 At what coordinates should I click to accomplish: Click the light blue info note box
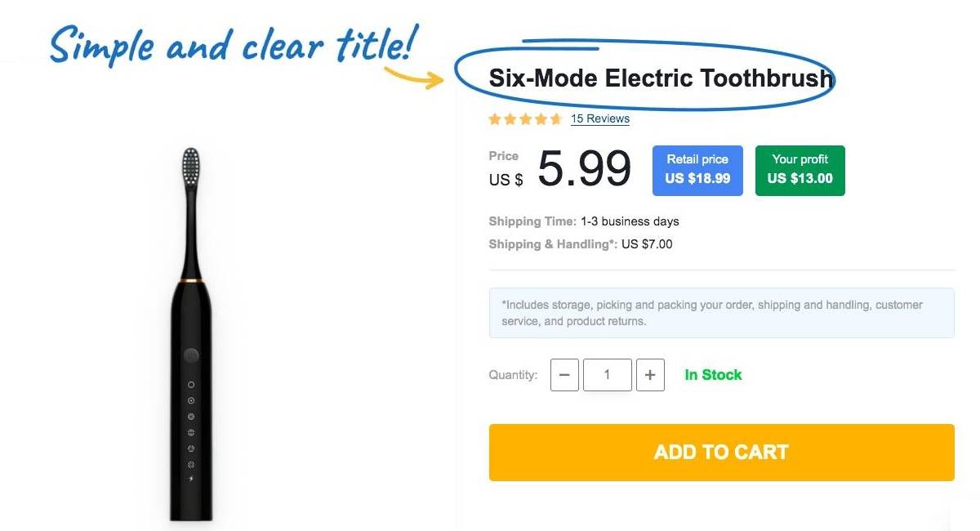722,313
